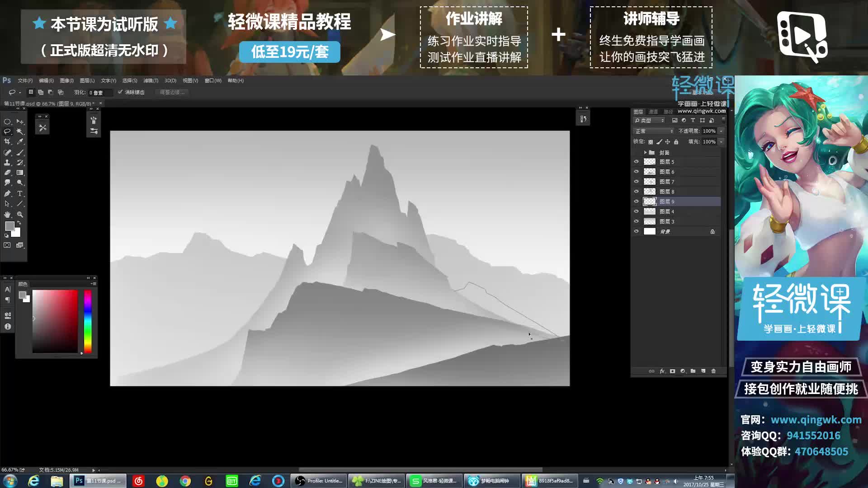Screen dimensions: 868x488
Task: Expand the 封面 layer group
Action: click(645, 153)
